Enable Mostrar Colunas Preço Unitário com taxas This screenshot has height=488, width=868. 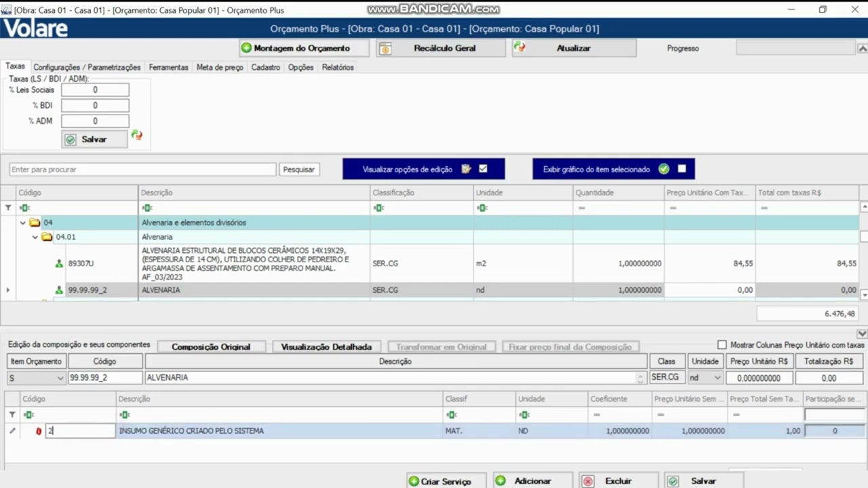point(722,345)
